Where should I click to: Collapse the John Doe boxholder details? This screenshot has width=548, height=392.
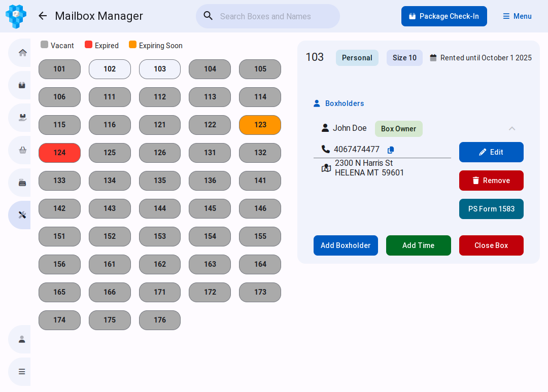(512, 129)
